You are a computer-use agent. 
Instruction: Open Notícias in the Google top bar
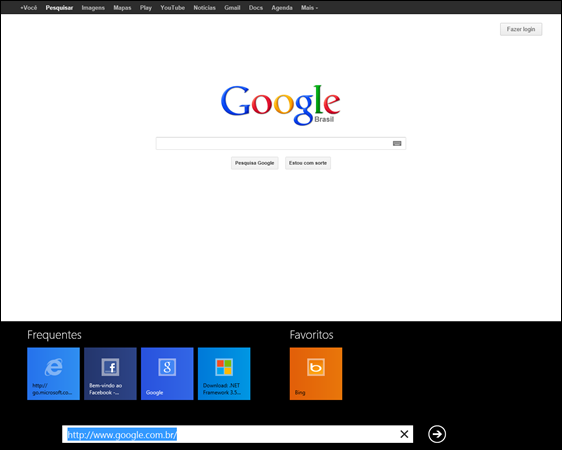(205, 8)
